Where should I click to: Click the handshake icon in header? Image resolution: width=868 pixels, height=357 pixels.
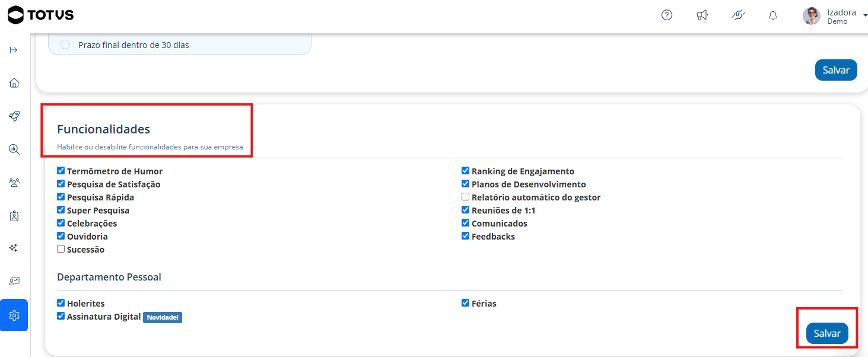738,15
